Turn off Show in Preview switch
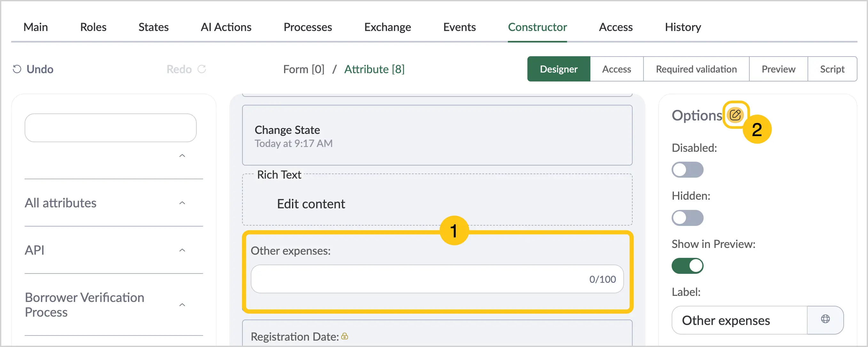This screenshot has height=347, width=868. click(x=687, y=266)
